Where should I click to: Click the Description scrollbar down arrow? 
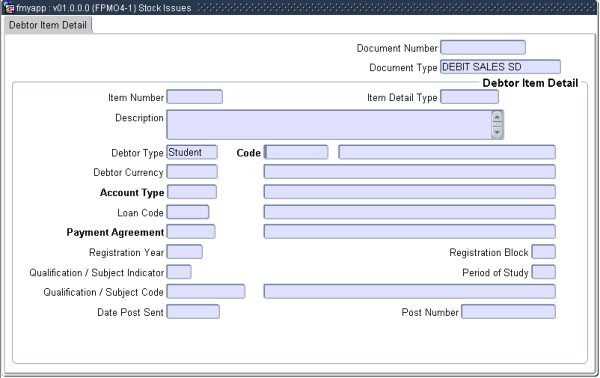coord(497,132)
